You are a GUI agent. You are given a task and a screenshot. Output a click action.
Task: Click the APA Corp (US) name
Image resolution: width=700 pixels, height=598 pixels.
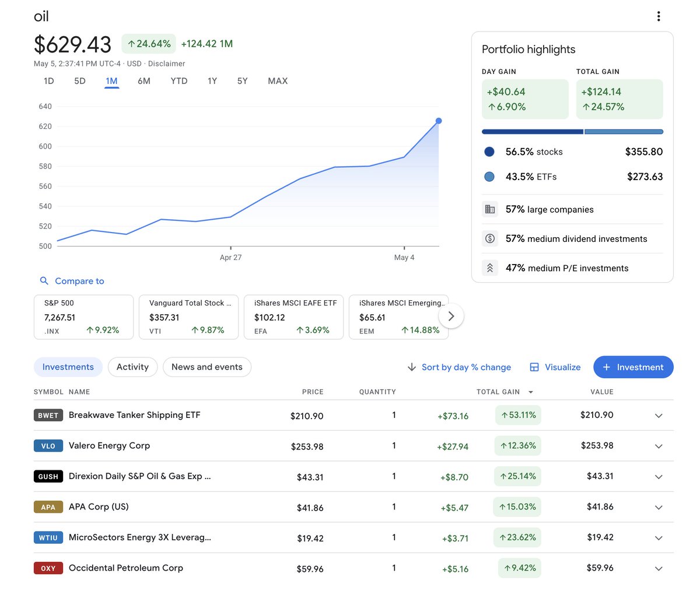point(99,507)
